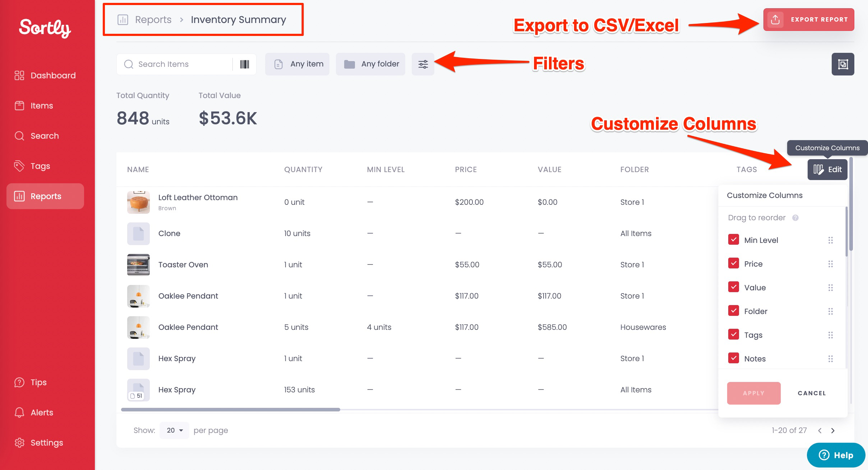
Task: Click the dark layout icon at top right
Action: click(842, 64)
